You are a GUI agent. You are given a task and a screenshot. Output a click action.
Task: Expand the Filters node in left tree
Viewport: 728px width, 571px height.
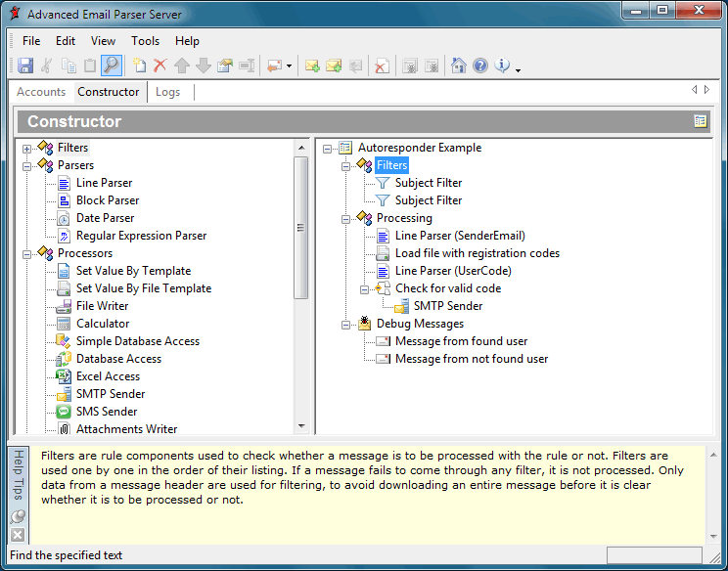pos(27,149)
